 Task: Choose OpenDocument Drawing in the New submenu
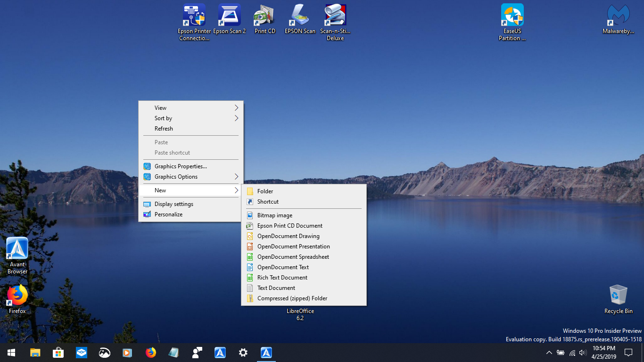(304, 236)
